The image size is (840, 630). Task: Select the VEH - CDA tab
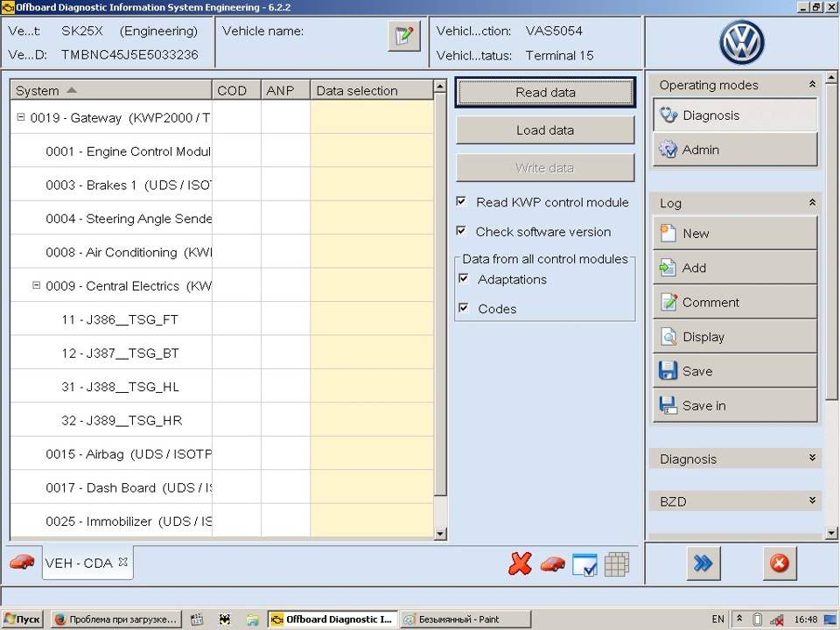coord(79,563)
